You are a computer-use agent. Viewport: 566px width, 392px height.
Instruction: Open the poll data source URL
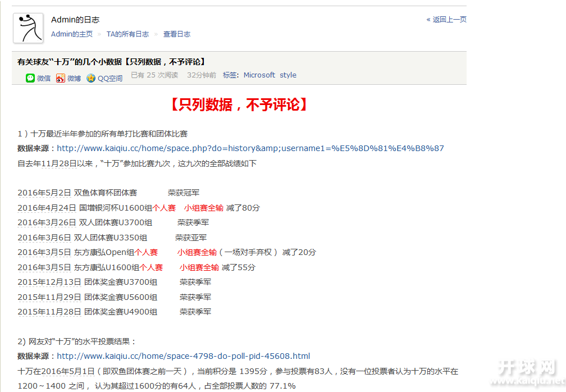click(x=184, y=356)
